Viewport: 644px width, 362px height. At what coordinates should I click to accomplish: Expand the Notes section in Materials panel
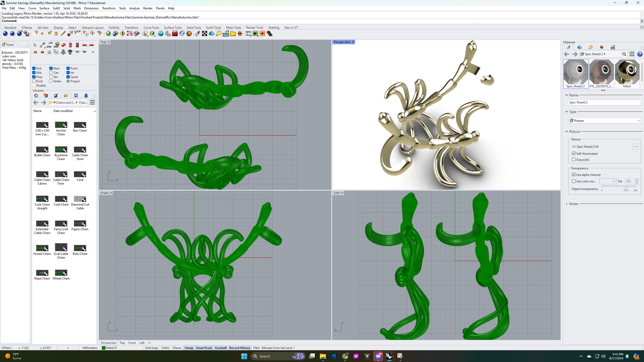coord(574,204)
